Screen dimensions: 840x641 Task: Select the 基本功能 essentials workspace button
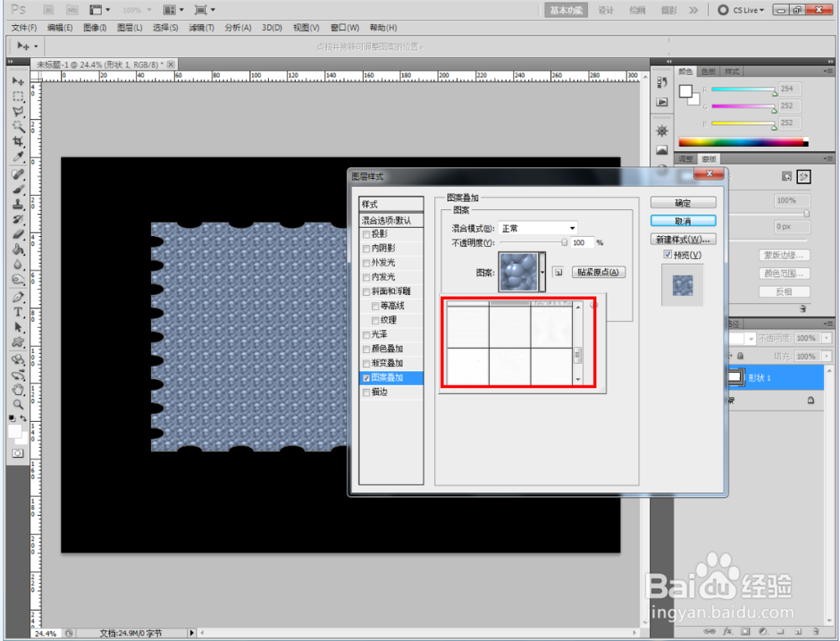pos(566,9)
